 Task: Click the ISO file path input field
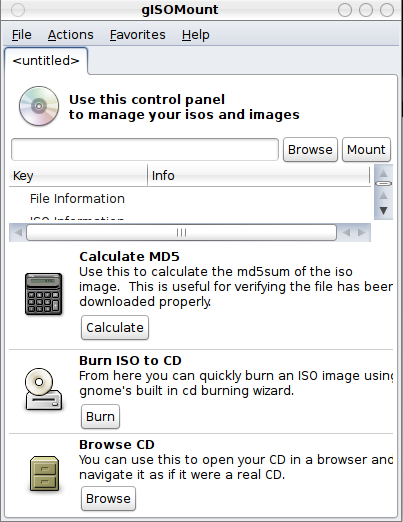[145, 150]
